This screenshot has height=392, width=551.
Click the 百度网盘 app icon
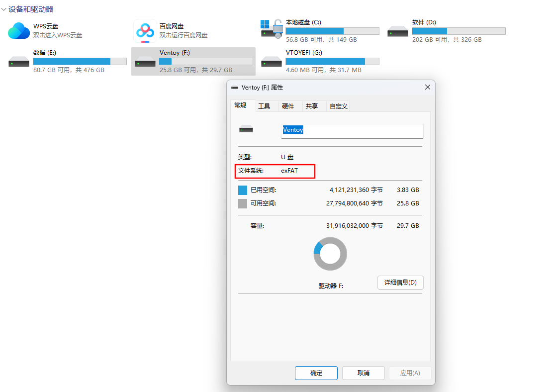tap(145, 31)
